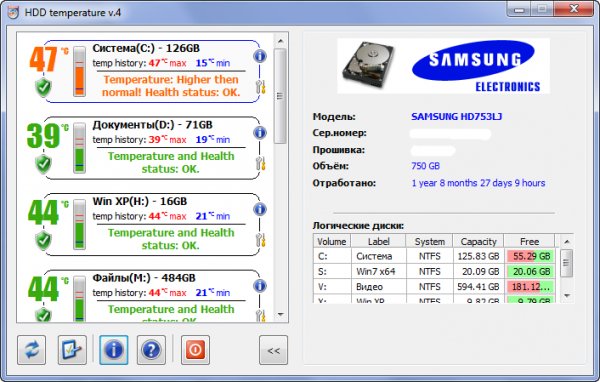Click the thermometer gauge for Документы(D:)

click(80, 148)
